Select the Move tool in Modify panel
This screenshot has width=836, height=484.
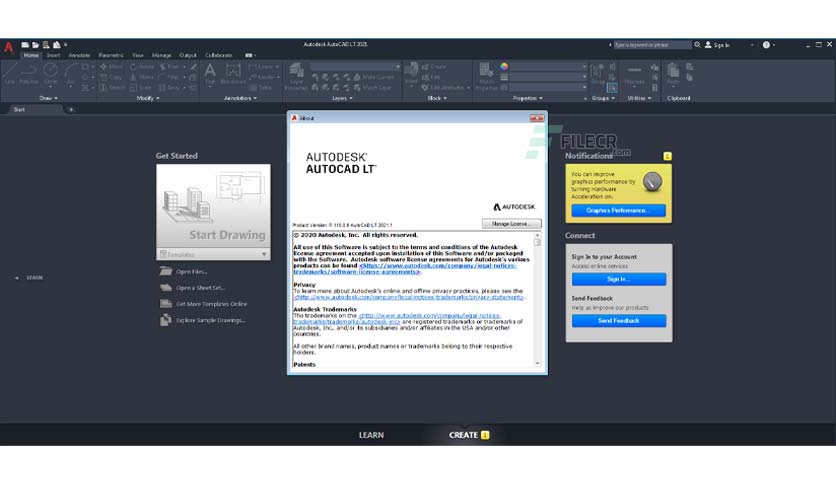[x=111, y=67]
